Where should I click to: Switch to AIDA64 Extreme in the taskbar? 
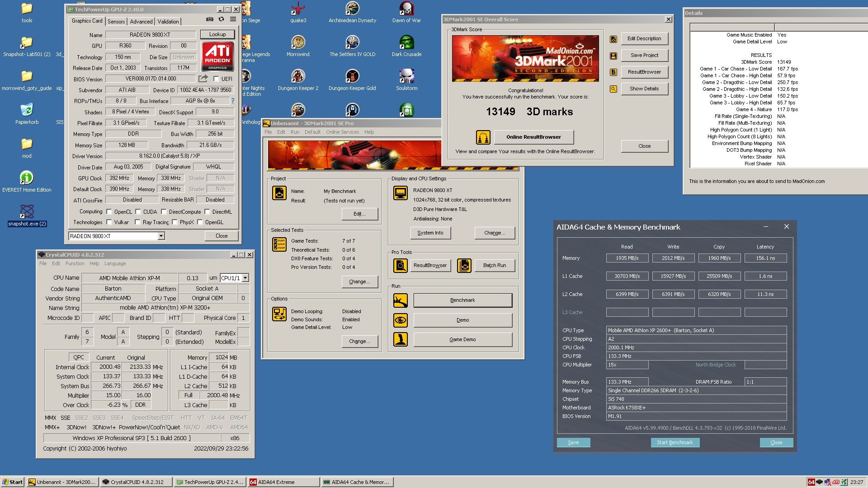tap(283, 482)
